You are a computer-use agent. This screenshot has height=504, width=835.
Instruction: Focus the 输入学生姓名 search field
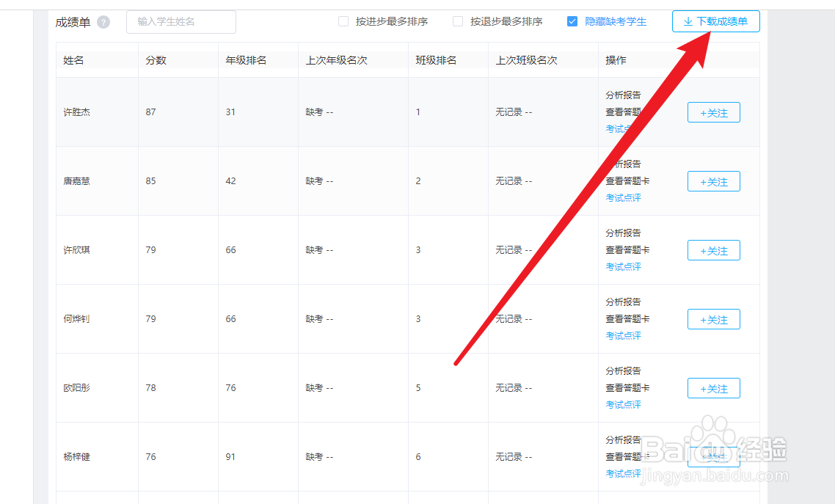[181, 22]
